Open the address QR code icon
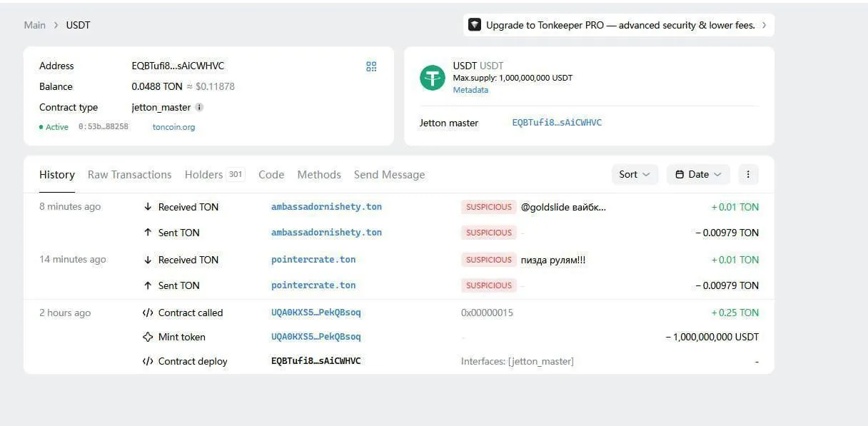The image size is (868, 426). tap(371, 66)
